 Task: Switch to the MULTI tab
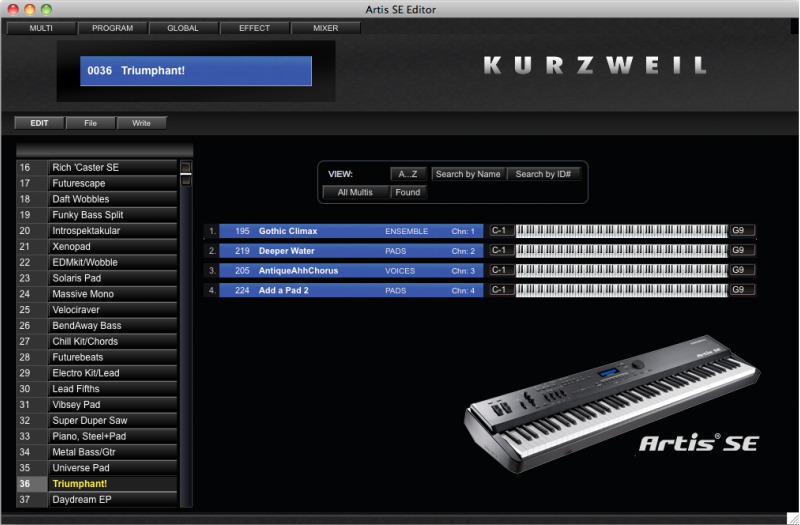pyautogui.click(x=41, y=28)
